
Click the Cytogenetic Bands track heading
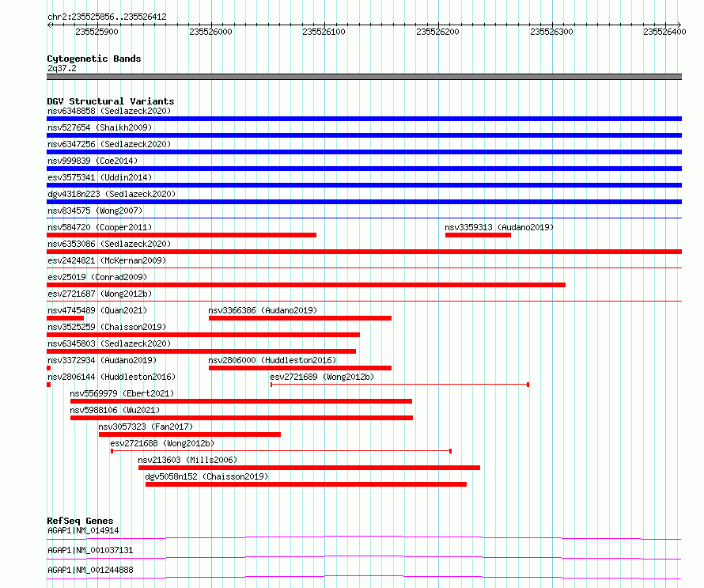pyautogui.click(x=94, y=59)
